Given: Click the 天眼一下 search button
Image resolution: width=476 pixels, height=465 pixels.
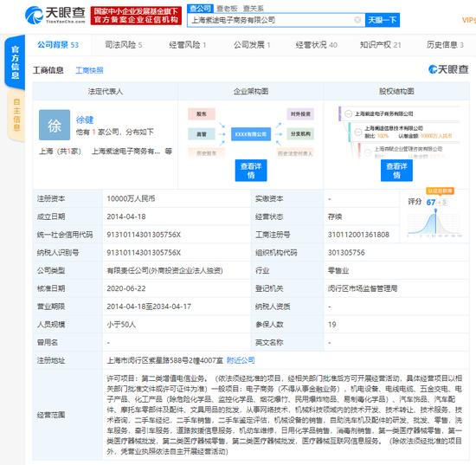Looking at the screenshot, I should [x=383, y=20].
